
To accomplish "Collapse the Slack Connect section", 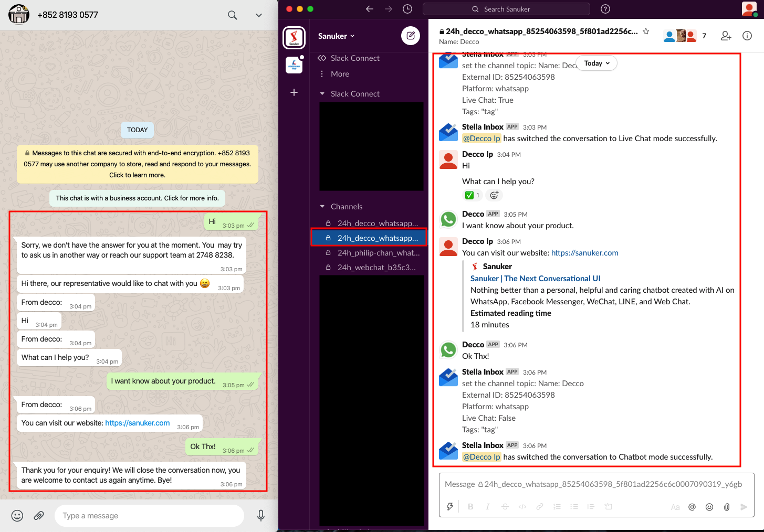I will point(322,94).
